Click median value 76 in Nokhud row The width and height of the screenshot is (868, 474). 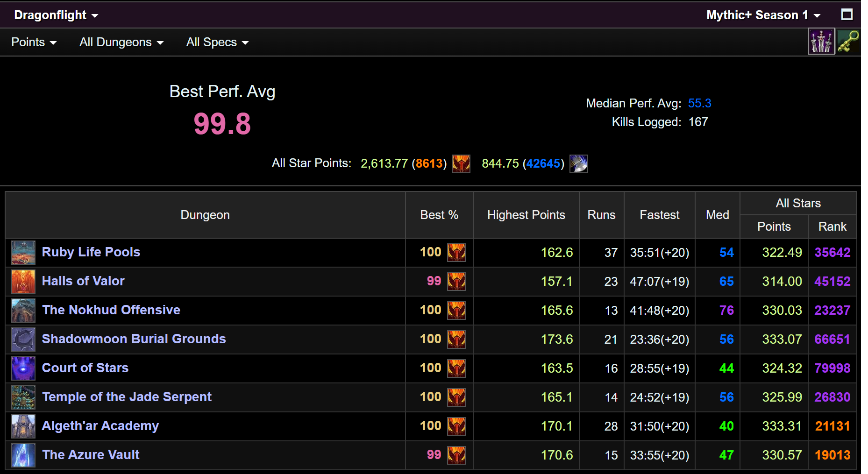[x=726, y=311]
